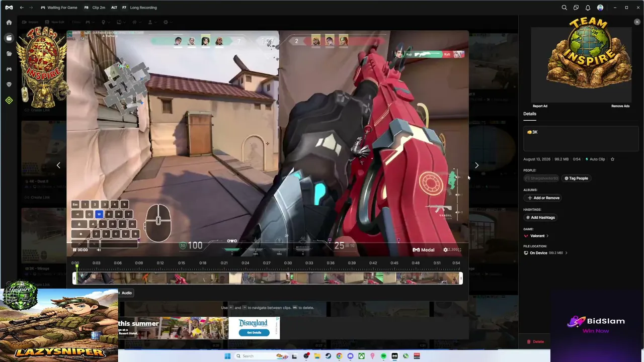Click the left trim handle of filmstrip

pyautogui.click(x=74, y=278)
